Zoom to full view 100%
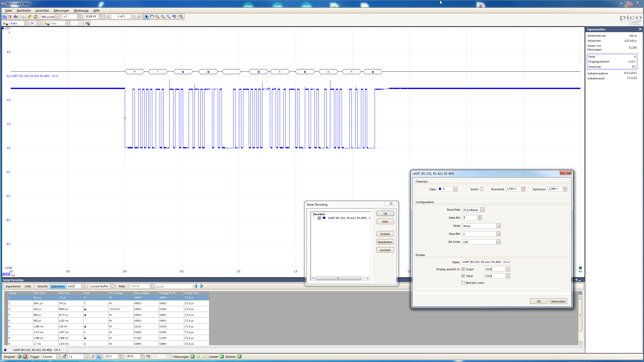The width and height of the screenshot is (644, 362). pyautogui.click(x=181, y=17)
